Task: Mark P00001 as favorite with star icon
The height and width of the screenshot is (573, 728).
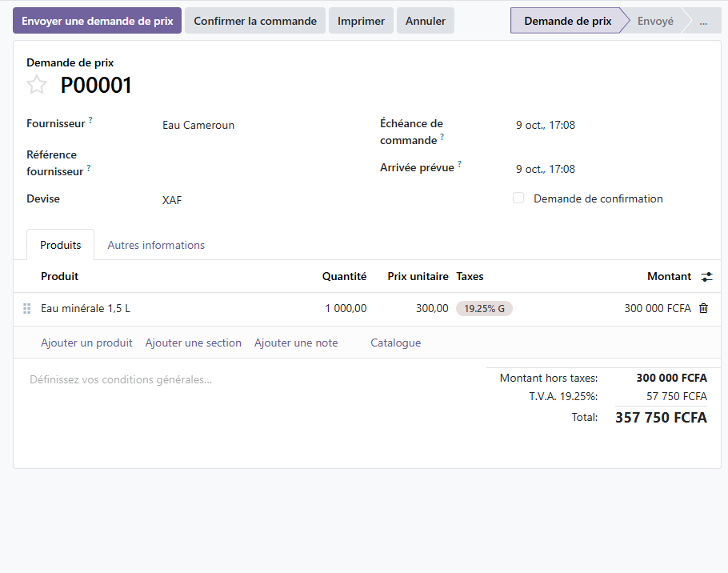Action: coord(37,85)
